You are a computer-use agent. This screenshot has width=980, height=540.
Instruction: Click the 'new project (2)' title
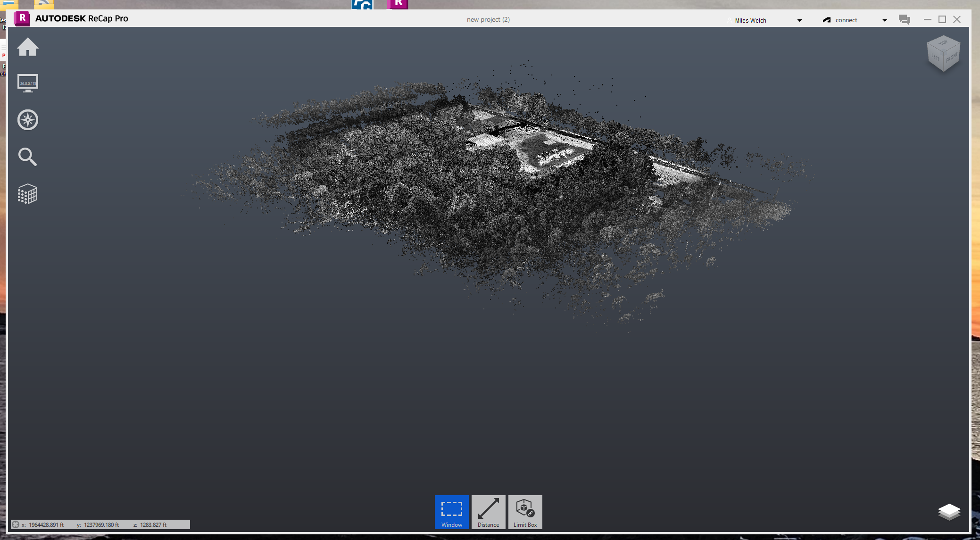488,19
